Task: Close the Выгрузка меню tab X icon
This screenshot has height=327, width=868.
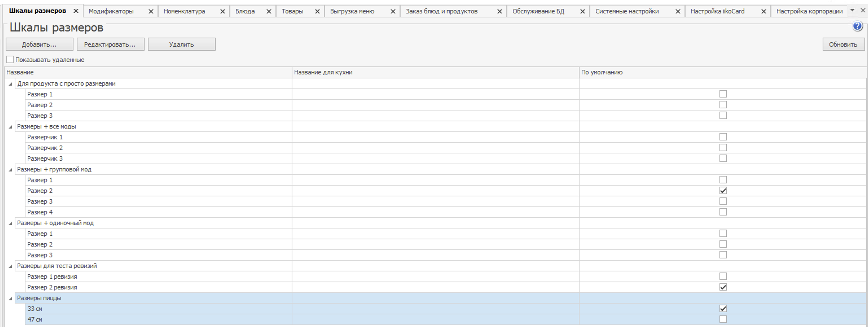Action: (x=393, y=12)
